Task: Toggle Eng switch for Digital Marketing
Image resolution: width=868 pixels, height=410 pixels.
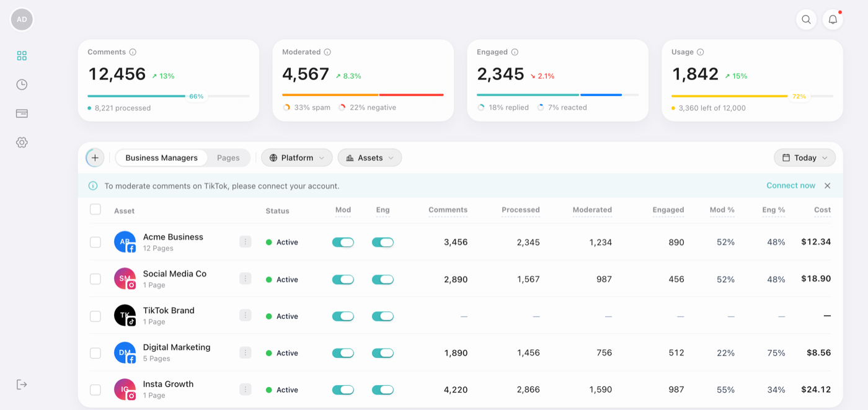Action: pos(383,353)
